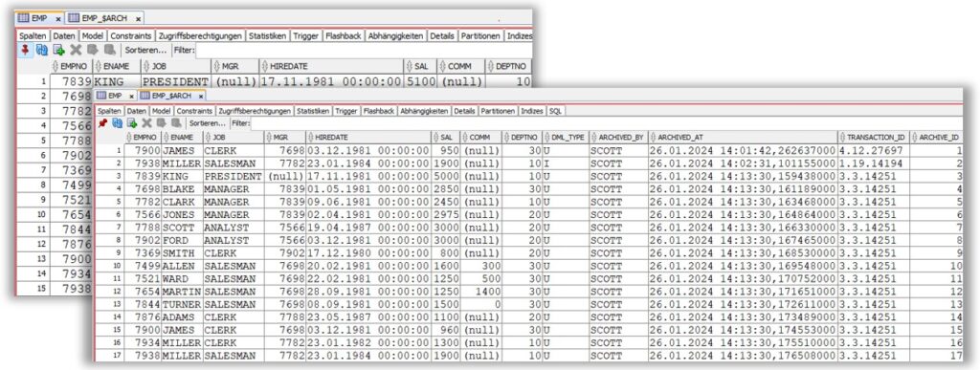Sort by SAL column in the back EMP window
Viewport: 980px width, 370px height.
pos(420,66)
